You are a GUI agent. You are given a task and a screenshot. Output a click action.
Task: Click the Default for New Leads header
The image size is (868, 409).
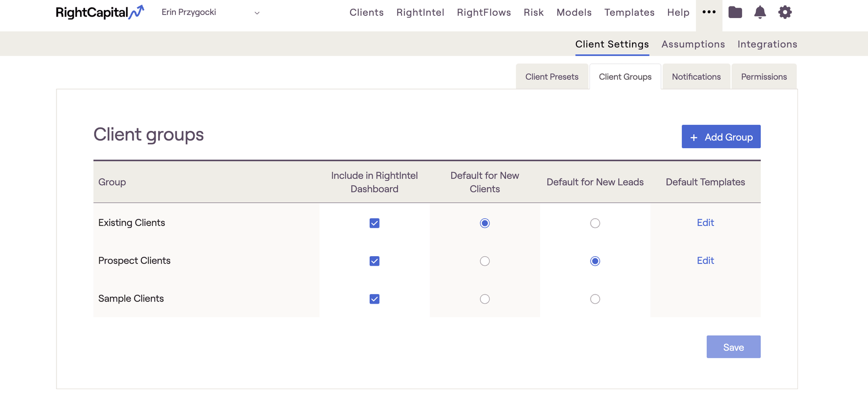pyautogui.click(x=595, y=182)
